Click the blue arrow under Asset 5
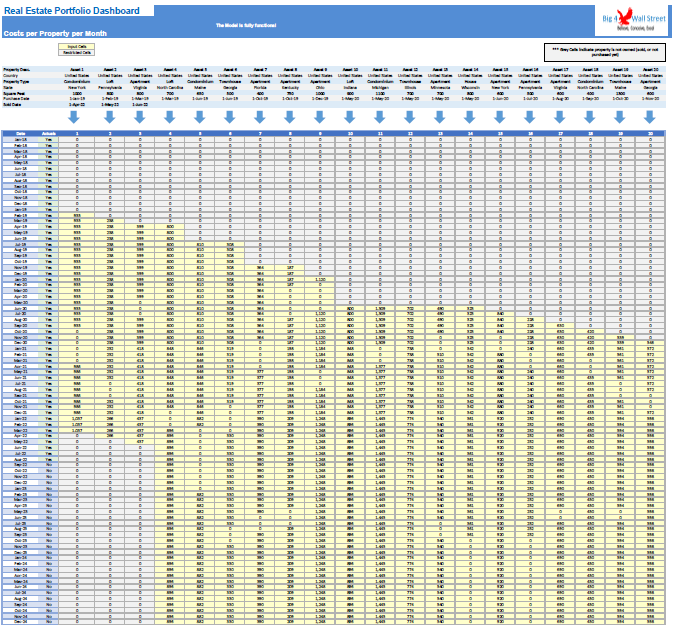Image resolution: width=676 pixels, height=636 pixels. click(200, 117)
